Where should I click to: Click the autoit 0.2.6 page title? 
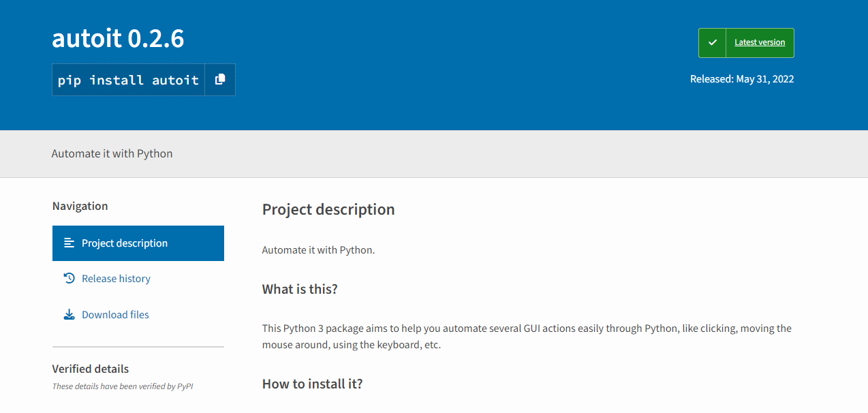(118, 39)
